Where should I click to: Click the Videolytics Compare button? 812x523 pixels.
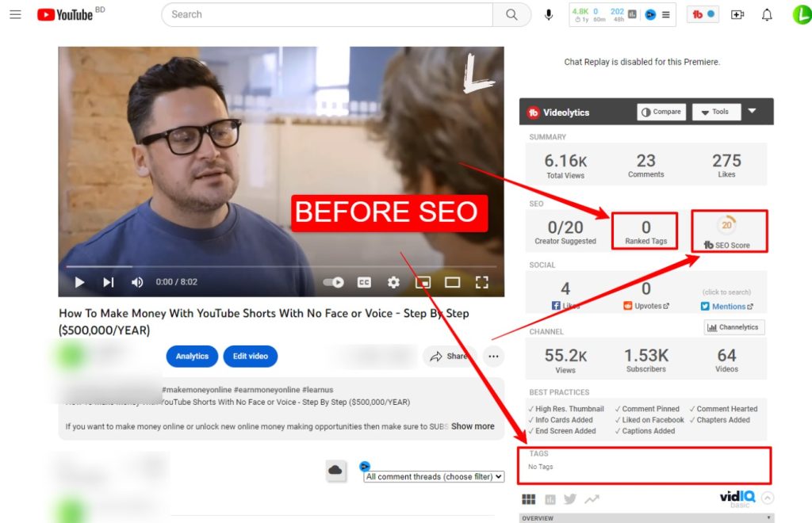click(661, 112)
